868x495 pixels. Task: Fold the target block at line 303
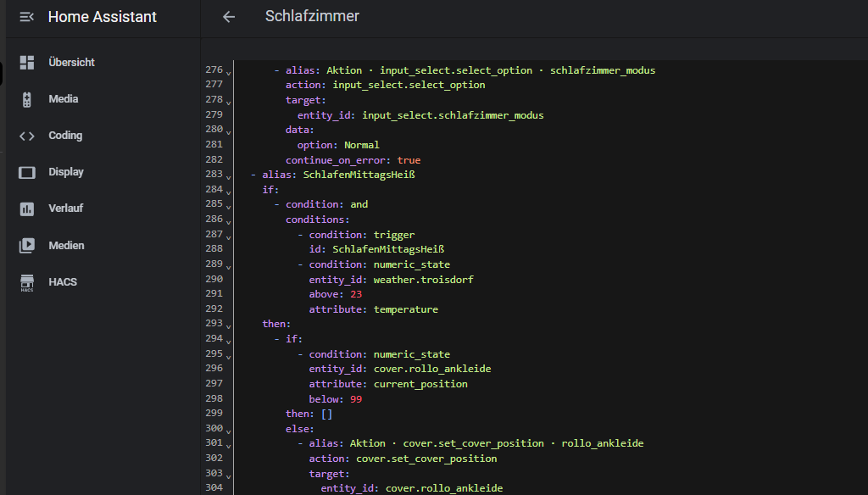tap(228, 476)
